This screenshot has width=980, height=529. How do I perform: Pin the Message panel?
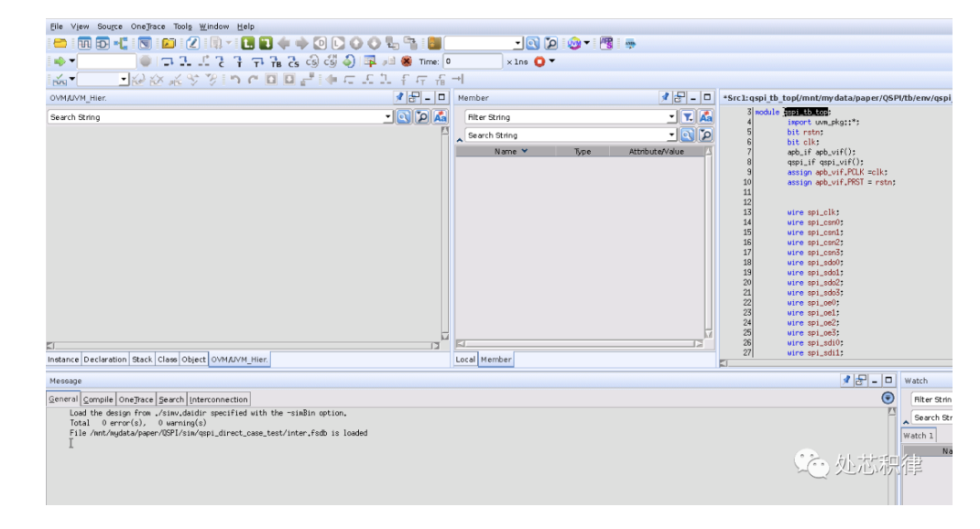coord(846,380)
